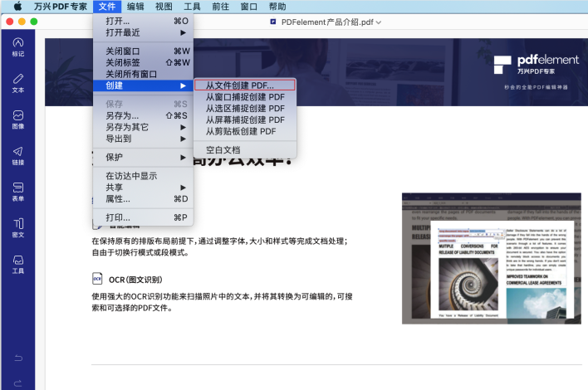Select the 密文 (Redact) sidebar tool

pos(17,227)
